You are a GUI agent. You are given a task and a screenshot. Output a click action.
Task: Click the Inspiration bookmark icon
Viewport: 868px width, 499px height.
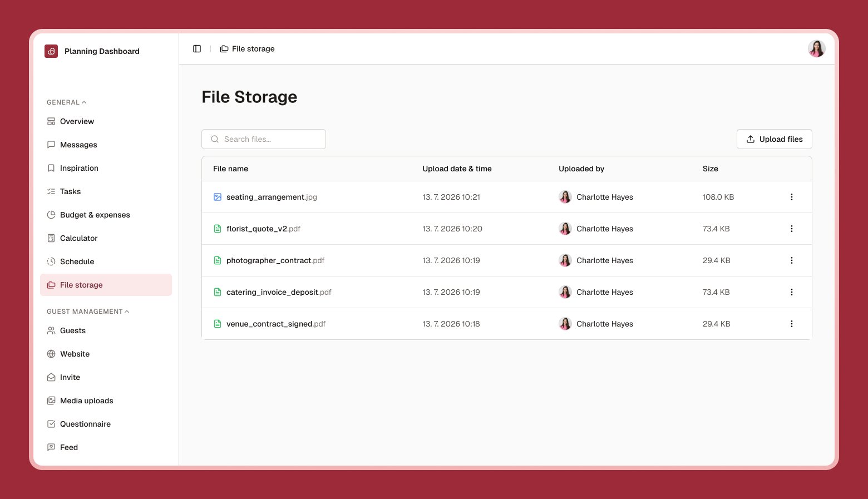(x=51, y=168)
